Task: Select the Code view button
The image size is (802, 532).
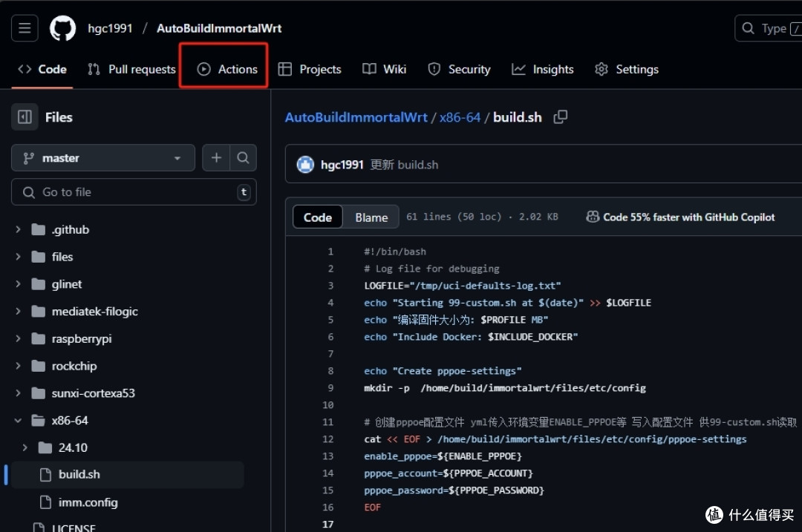Action: click(318, 217)
